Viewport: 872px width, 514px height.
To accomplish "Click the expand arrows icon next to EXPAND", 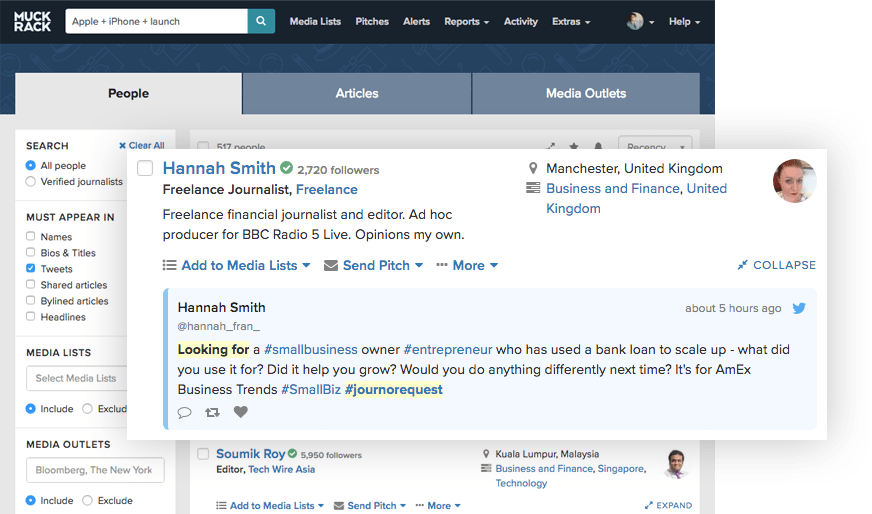I will (x=648, y=505).
